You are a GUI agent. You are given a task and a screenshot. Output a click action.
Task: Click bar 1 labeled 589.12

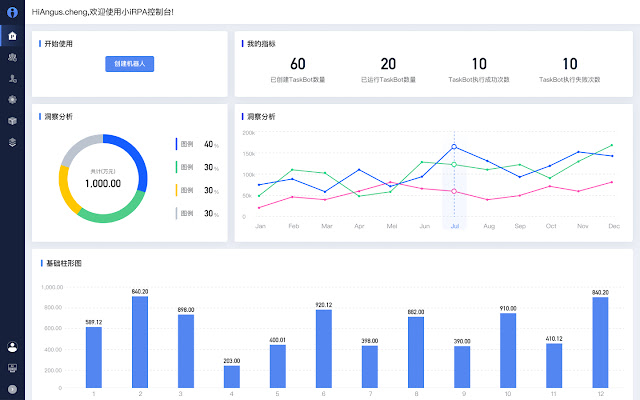[94, 357]
